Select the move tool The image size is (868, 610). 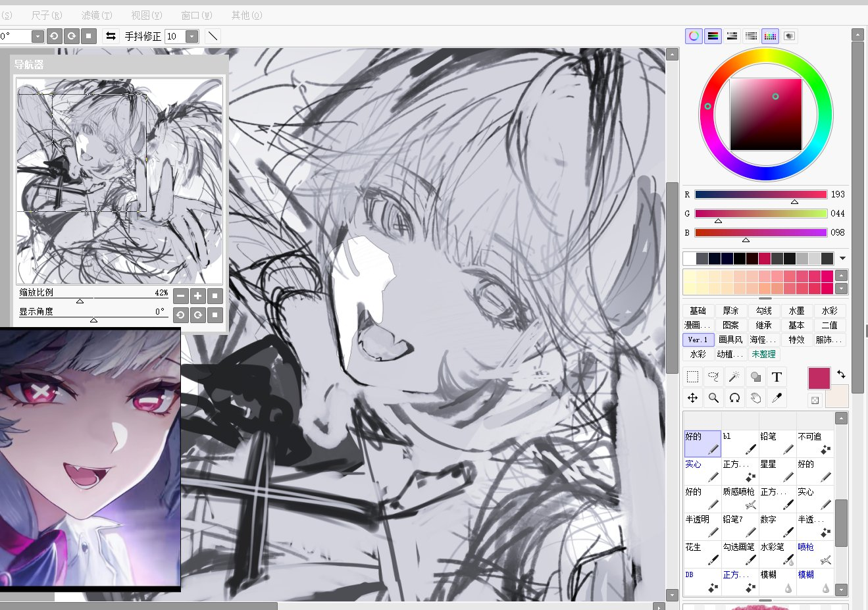pyautogui.click(x=692, y=397)
